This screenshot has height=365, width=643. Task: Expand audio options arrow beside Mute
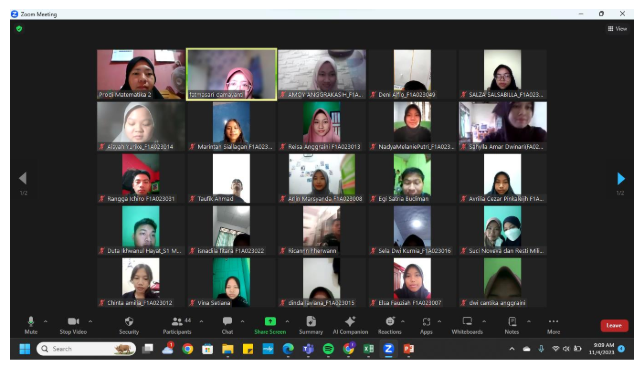point(46,321)
